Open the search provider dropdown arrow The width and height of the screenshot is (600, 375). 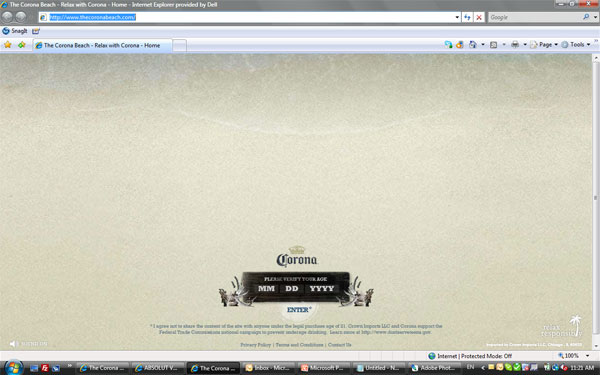(x=595, y=17)
